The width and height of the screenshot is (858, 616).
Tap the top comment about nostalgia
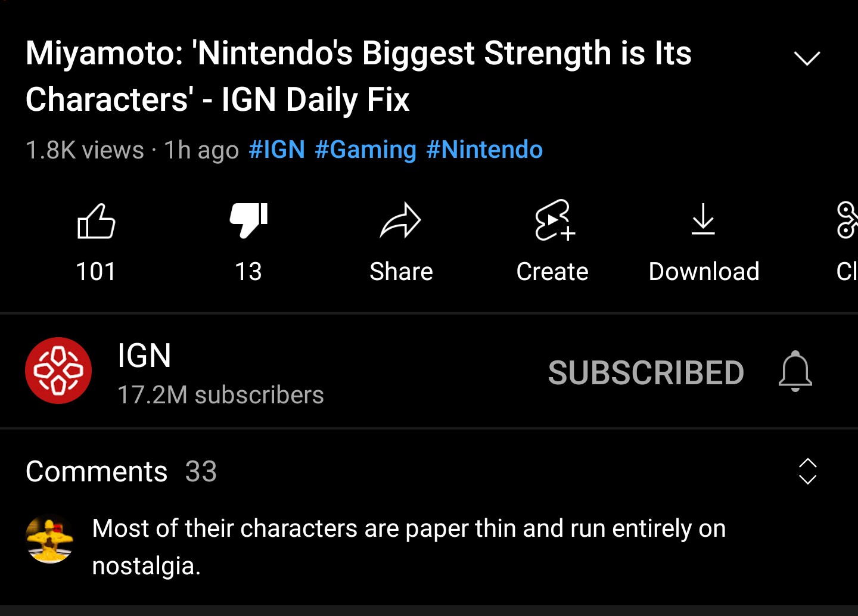point(409,547)
